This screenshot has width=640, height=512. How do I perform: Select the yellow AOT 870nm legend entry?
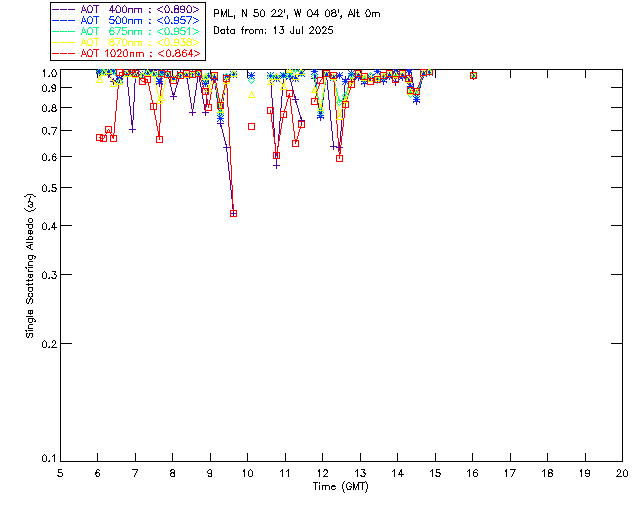pos(126,42)
